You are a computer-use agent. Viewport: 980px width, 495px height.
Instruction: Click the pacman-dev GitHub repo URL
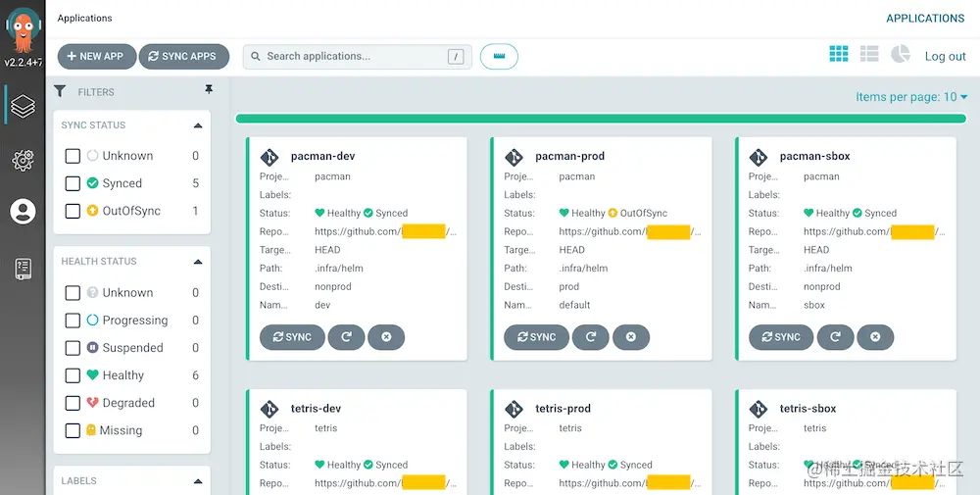[385, 232]
